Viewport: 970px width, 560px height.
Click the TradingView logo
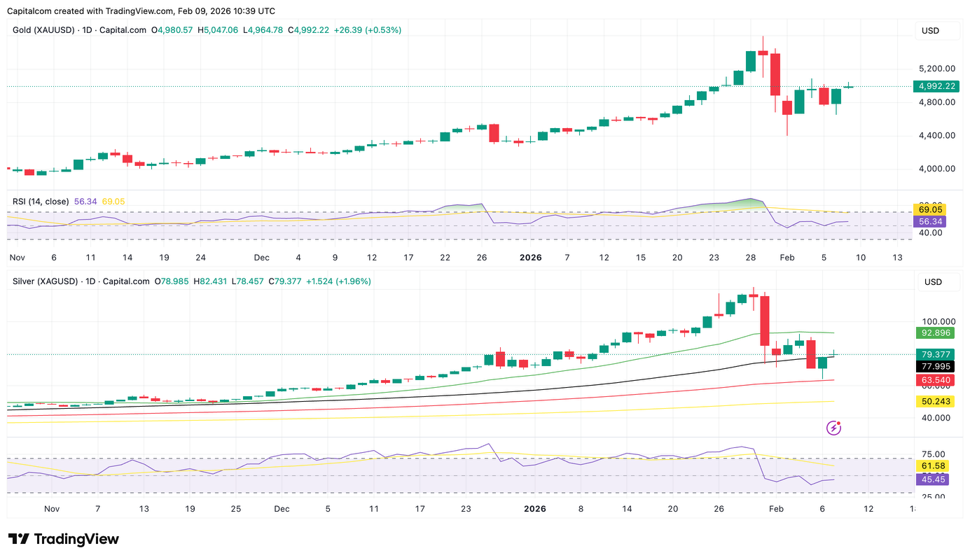click(64, 539)
